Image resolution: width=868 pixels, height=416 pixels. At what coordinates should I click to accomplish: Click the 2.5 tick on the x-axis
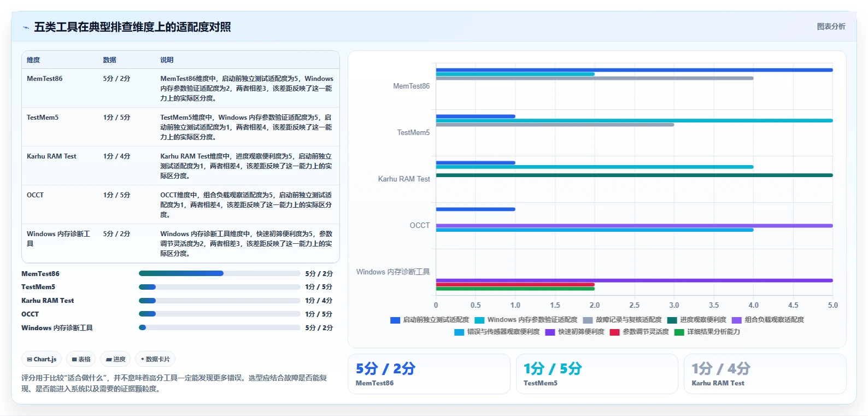634,306
